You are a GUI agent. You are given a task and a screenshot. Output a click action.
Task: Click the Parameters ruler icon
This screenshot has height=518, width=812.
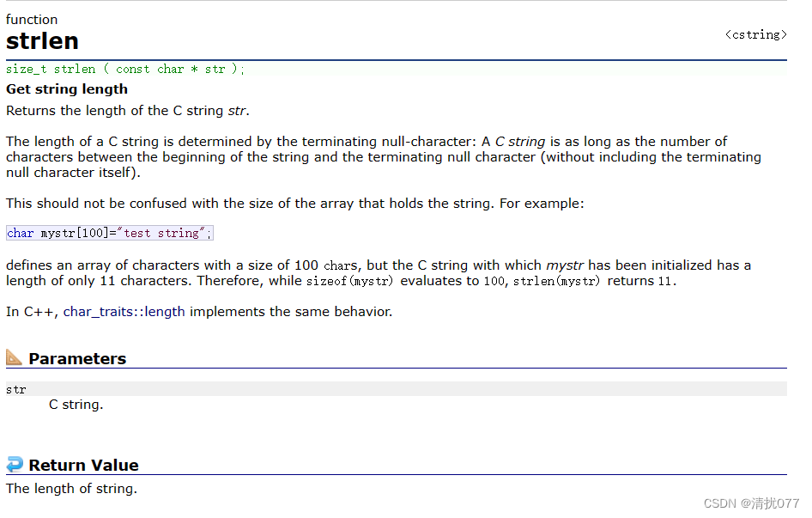tap(14, 357)
